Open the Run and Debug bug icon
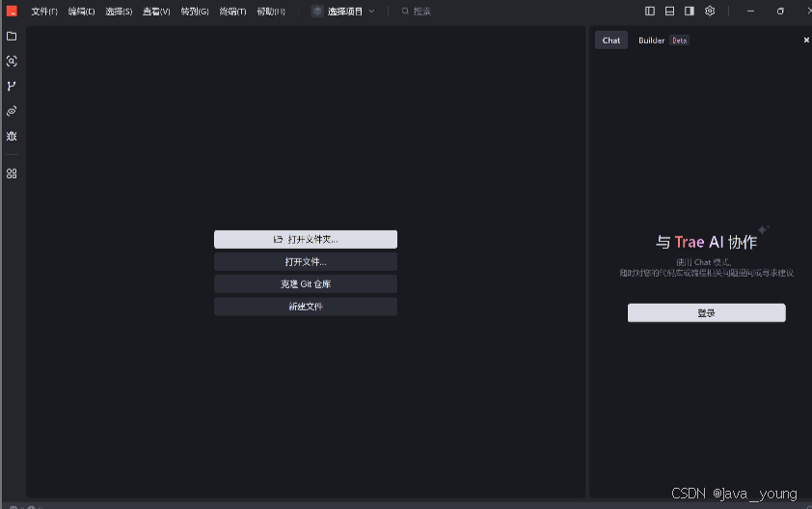This screenshot has height=509, width=812. [12, 136]
